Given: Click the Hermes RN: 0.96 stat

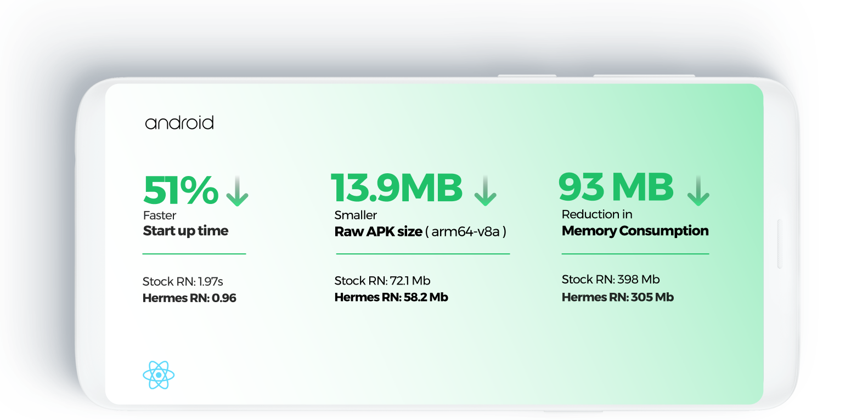Looking at the screenshot, I should click(x=189, y=298).
